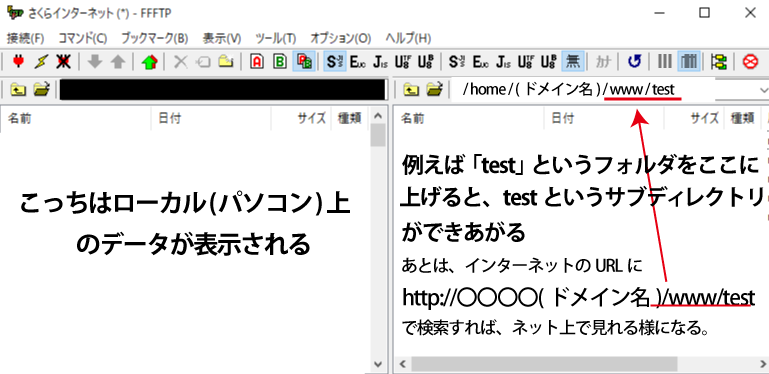This screenshot has width=769, height=374.
Task: Open change-folder icon in remote pane
Action: coord(435,90)
